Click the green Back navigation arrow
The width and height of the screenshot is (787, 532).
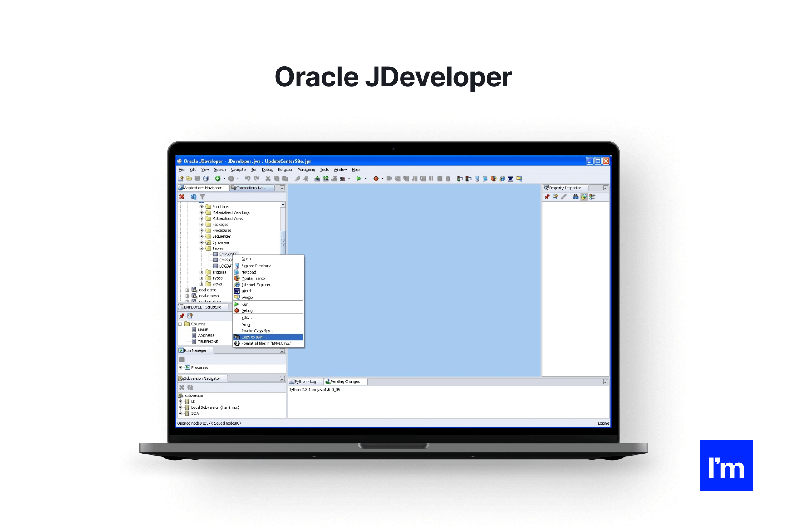(x=218, y=179)
